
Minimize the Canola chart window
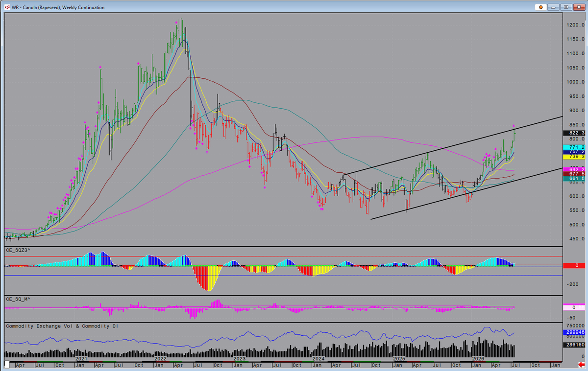(x=554, y=7)
